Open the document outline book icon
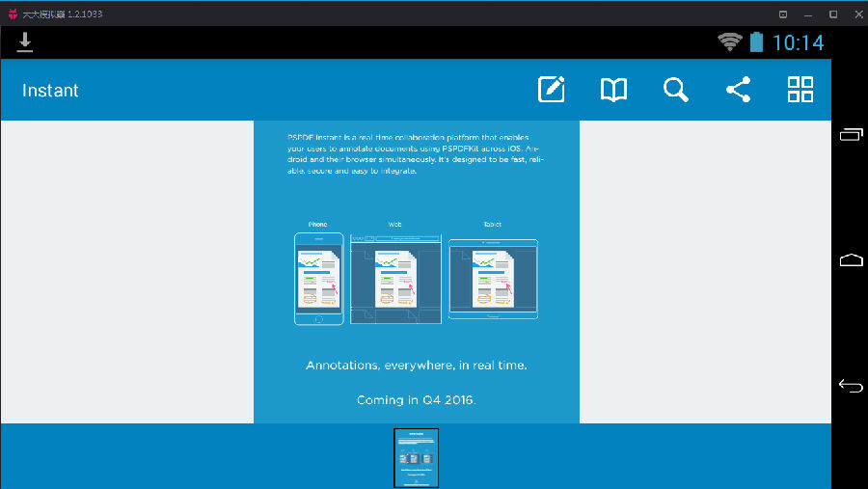The width and height of the screenshot is (868, 489). point(613,90)
